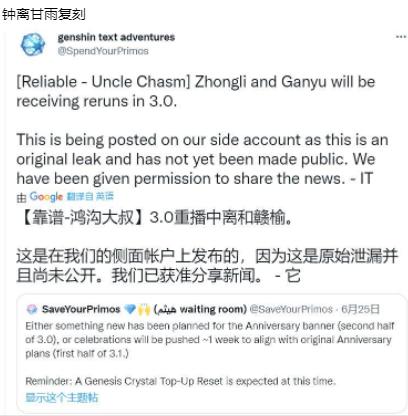Viewport: 408px width, 416px height.
Task: Open genshin text adventures display name
Action: coord(116,37)
